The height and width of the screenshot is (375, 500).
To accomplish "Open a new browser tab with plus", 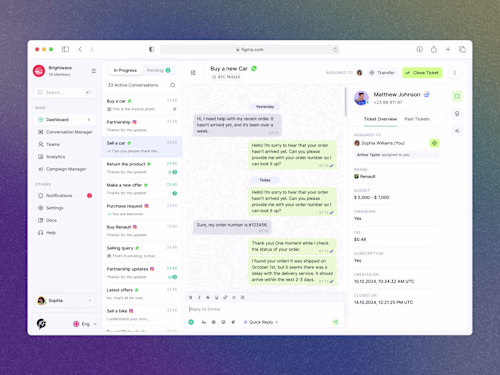I will (448, 49).
